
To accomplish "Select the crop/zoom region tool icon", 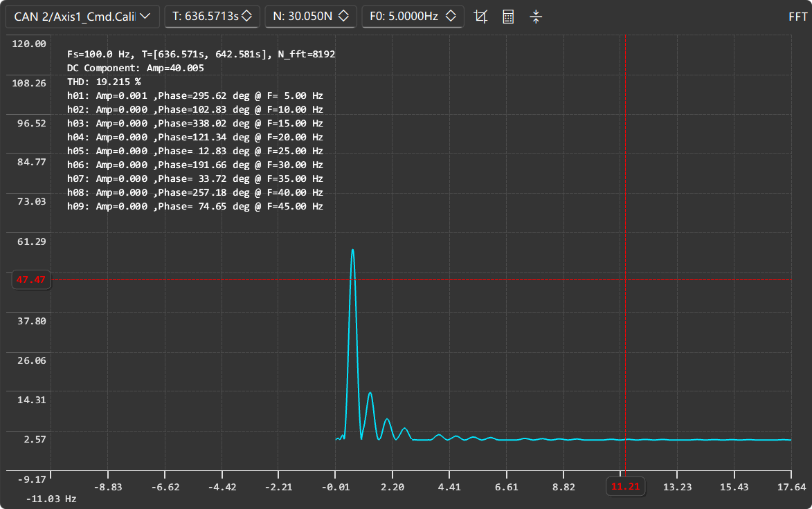I will tap(480, 17).
